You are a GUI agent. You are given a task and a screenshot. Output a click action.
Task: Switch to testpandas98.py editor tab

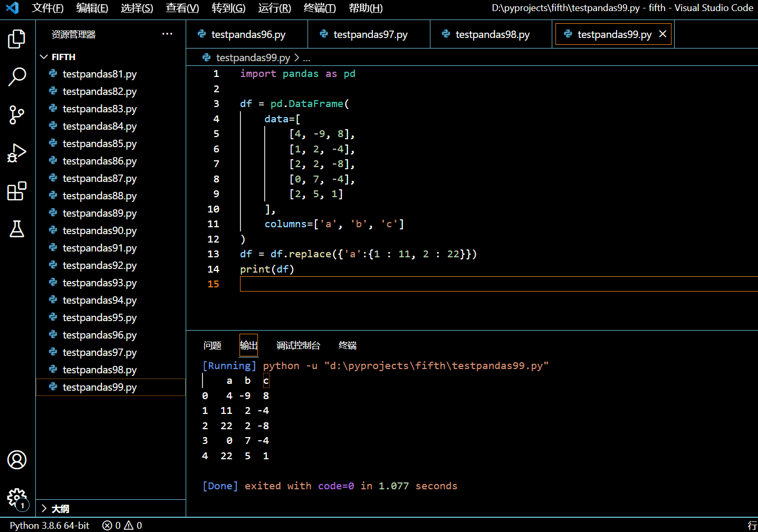click(x=491, y=34)
